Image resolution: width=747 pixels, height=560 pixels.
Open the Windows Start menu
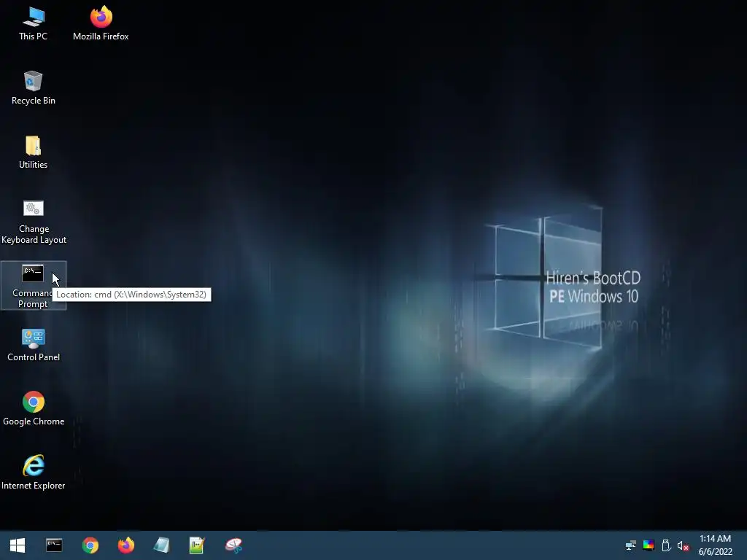coord(18,545)
